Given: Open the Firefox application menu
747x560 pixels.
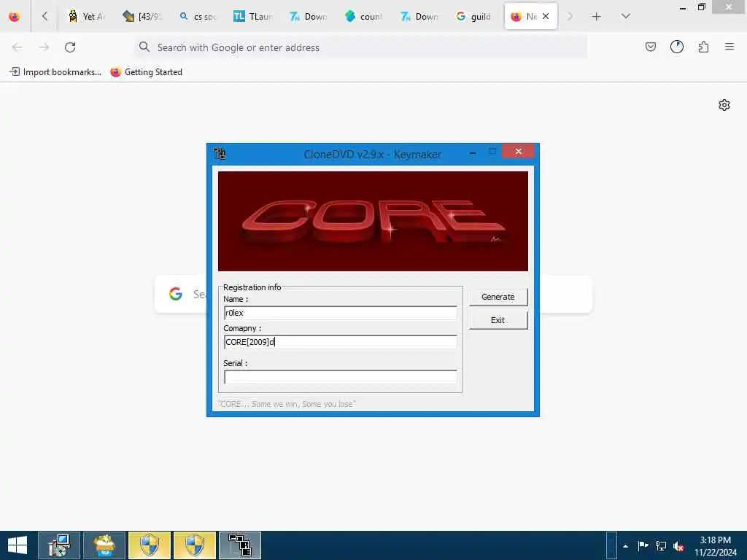Looking at the screenshot, I should click(x=729, y=47).
